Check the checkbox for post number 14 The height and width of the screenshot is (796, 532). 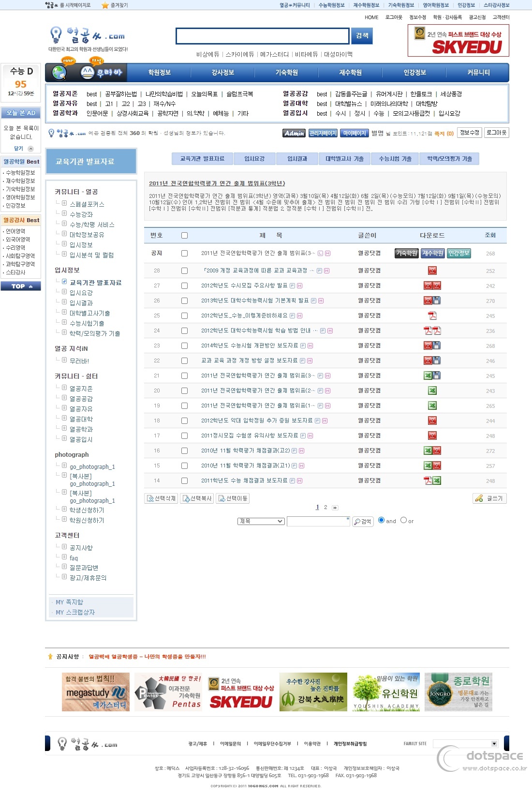(184, 481)
